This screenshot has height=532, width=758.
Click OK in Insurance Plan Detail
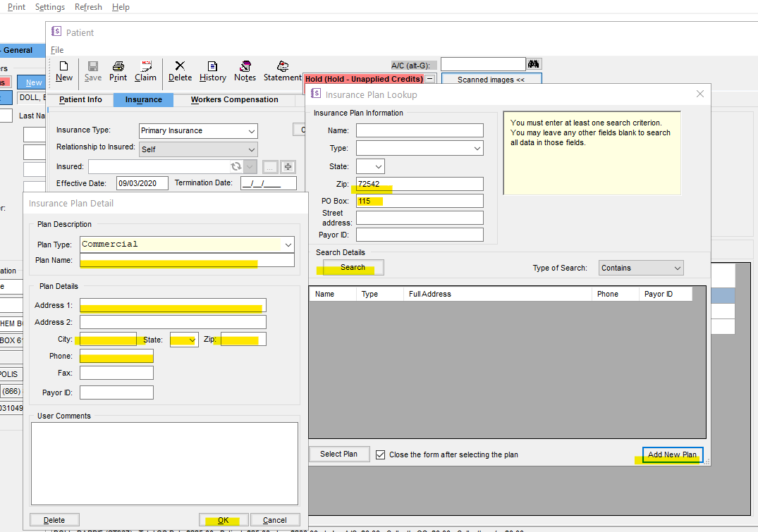224,520
